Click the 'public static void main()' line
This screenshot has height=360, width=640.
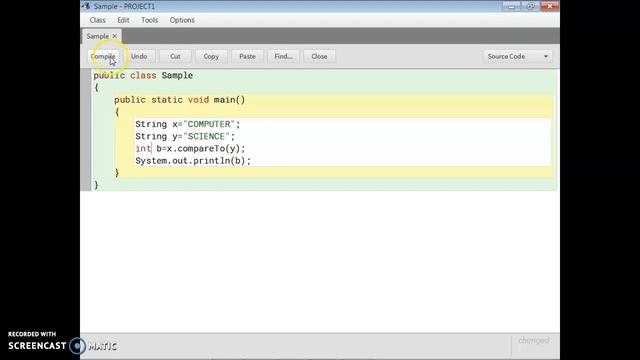pos(180,100)
